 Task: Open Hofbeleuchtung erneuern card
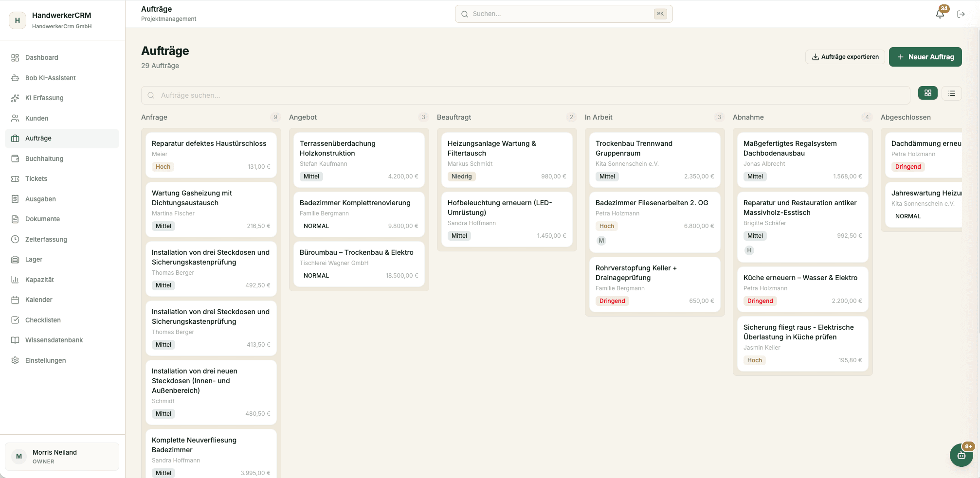pyautogui.click(x=507, y=219)
